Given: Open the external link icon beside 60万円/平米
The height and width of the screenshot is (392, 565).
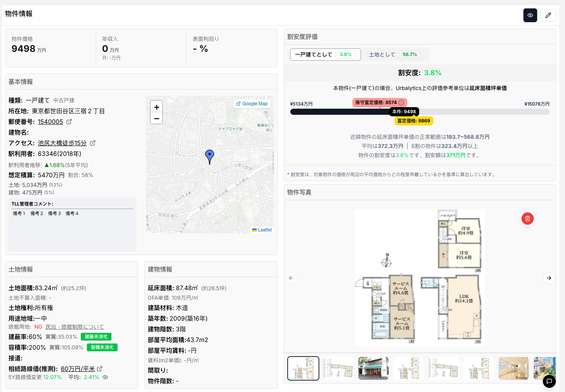Looking at the screenshot, I should tap(100, 369).
